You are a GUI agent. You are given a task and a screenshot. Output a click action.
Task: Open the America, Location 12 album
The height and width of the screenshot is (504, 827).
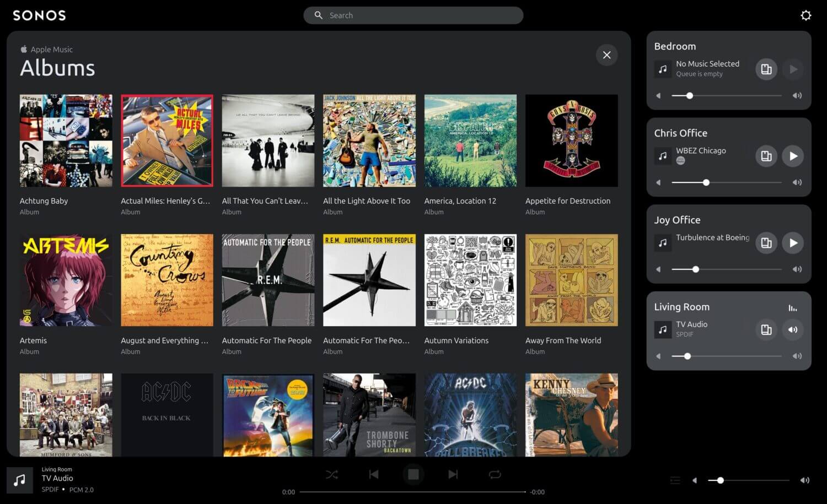pyautogui.click(x=470, y=140)
